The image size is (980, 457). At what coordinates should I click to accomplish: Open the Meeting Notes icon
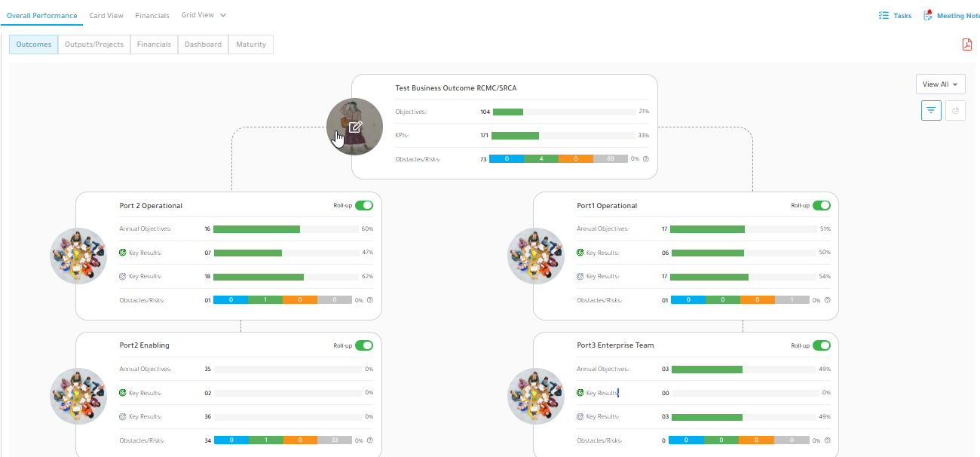tap(928, 15)
